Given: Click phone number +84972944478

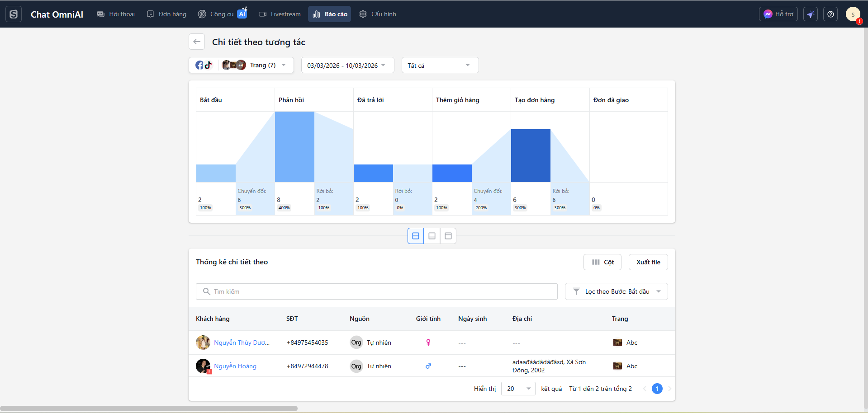Looking at the screenshot, I should click(308, 366).
